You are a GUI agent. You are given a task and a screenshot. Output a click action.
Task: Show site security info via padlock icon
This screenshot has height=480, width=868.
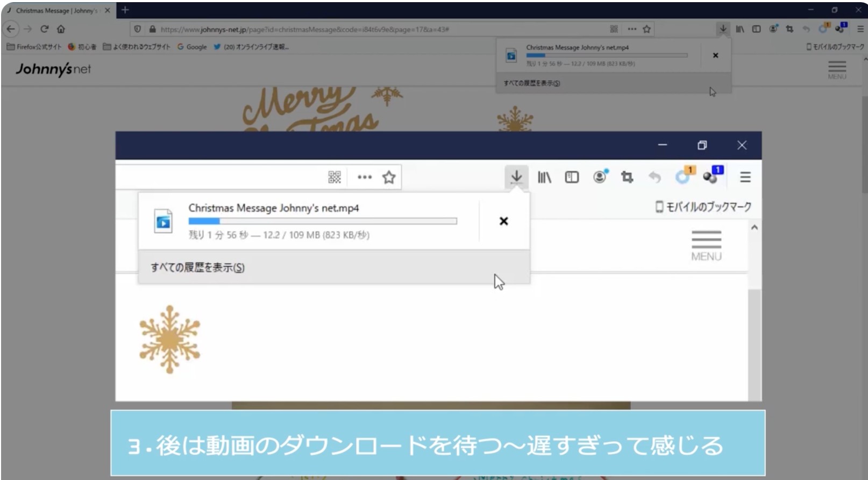[x=152, y=29]
